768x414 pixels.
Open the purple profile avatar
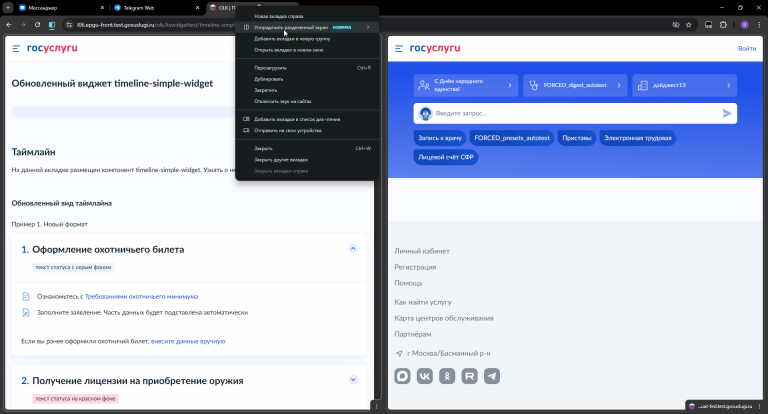[744, 24]
